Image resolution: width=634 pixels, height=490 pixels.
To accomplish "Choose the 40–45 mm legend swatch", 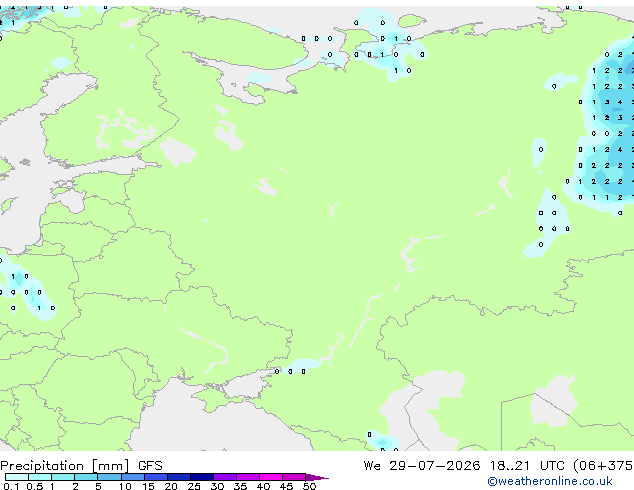I will pyautogui.click(x=271, y=477).
